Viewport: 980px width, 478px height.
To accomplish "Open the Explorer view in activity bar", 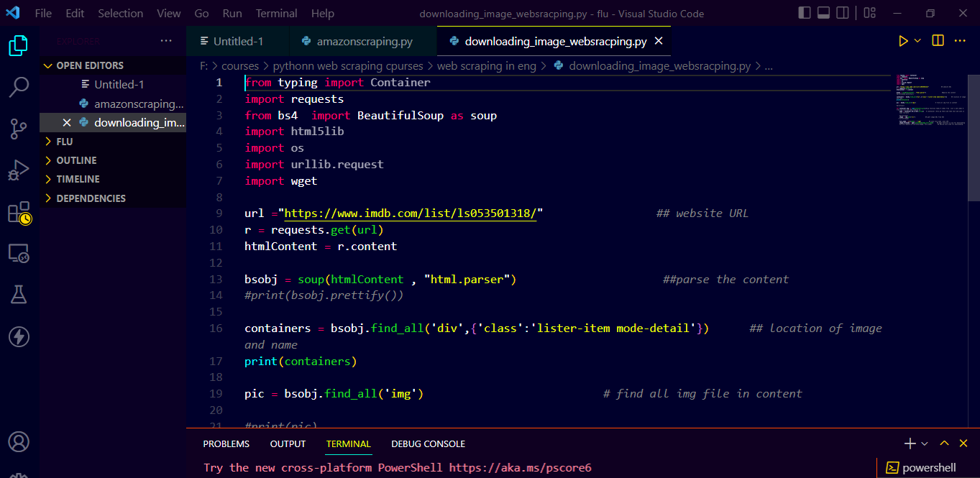I will coord(19,46).
